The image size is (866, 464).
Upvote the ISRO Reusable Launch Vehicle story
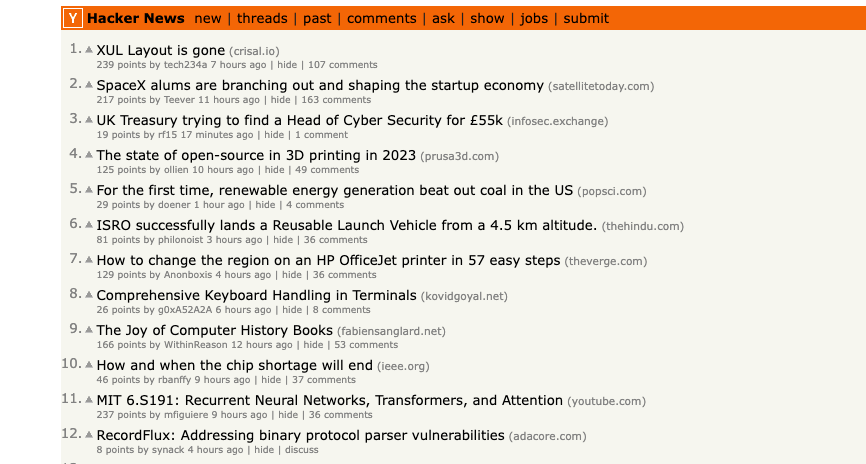tap(89, 225)
